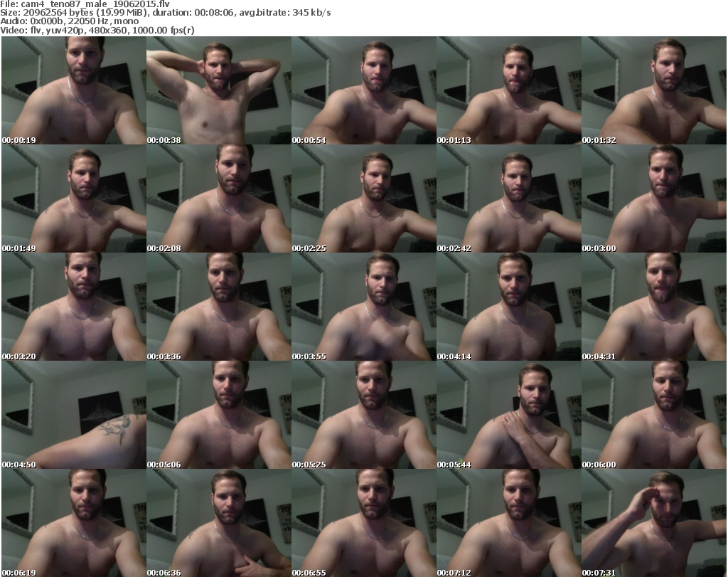The height and width of the screenshot is (577, 728).
Task: Select the thumbnail stamped 00:06:36
Action: 219,523
